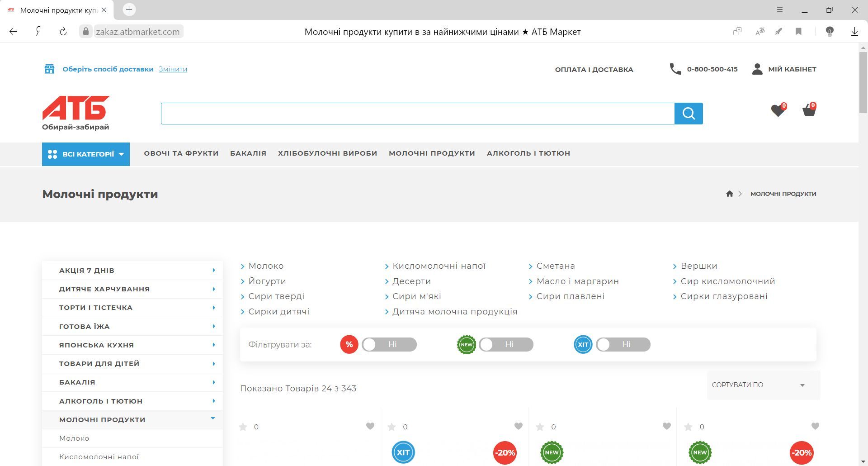This screenshot has height=466, width=868.
Task: Click into the product search field
Action: 417,113
